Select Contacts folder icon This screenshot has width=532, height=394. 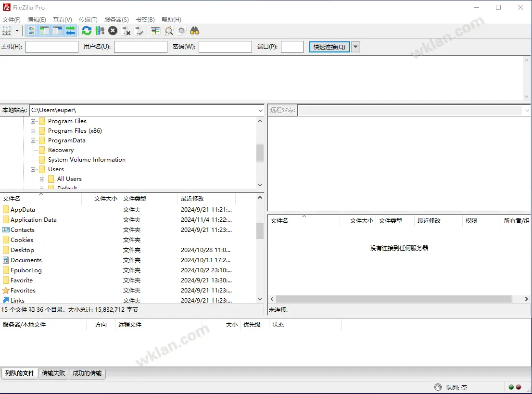[x=6, y=230]
